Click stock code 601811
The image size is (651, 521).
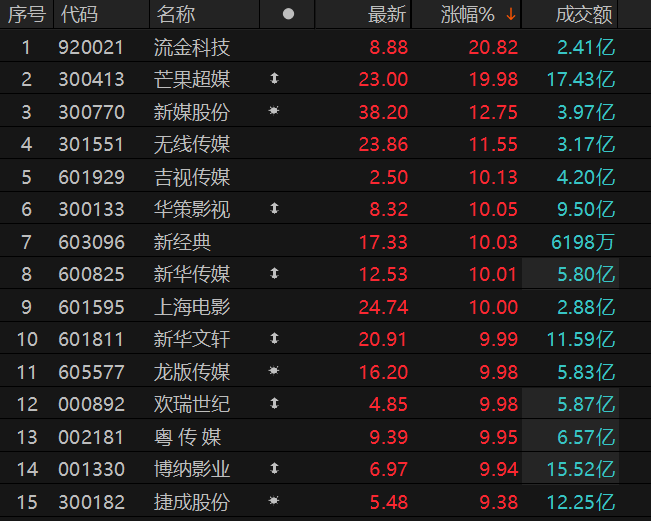tap(91, 340)
